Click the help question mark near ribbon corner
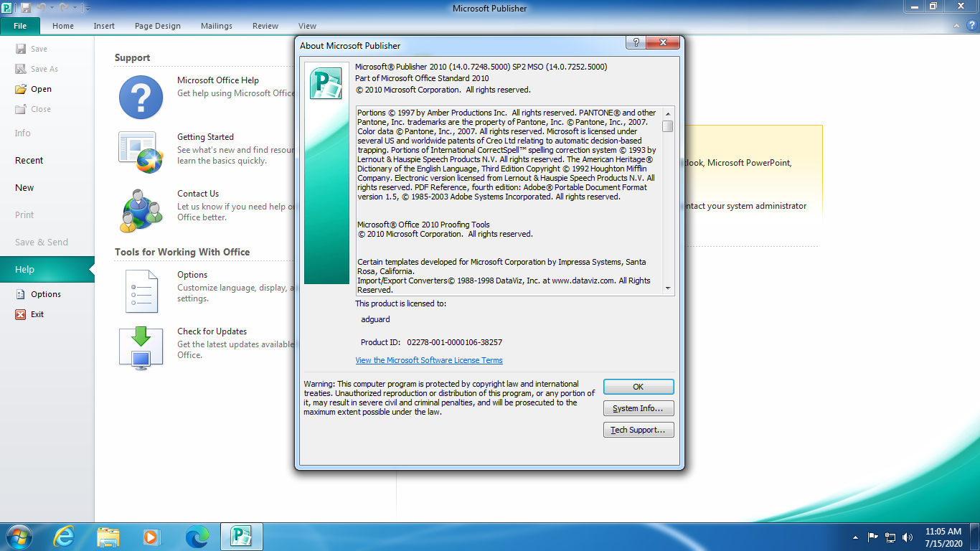The width and height of the screenshot is (980, 551). coord(971,25)
